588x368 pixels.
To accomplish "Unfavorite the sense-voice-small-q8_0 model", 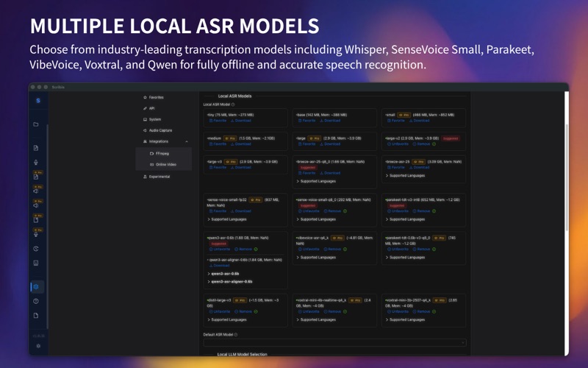I will click(x=309, y=211).
